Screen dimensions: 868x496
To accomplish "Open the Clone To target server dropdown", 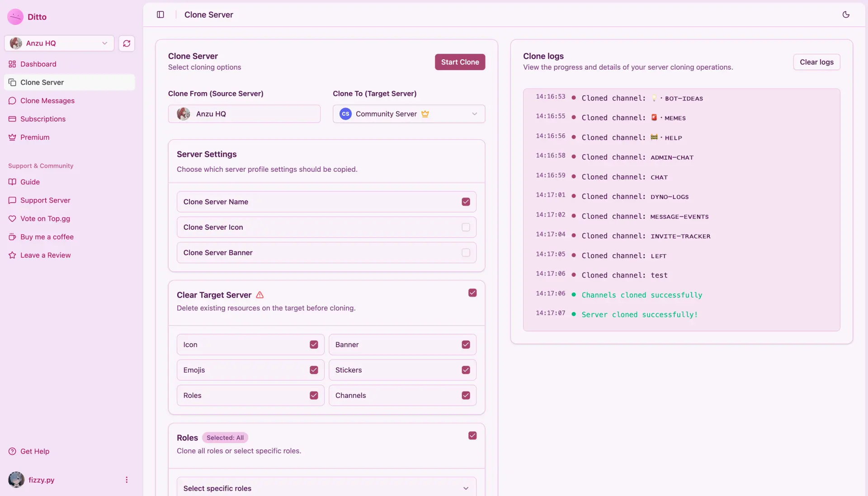I will 409,114.
